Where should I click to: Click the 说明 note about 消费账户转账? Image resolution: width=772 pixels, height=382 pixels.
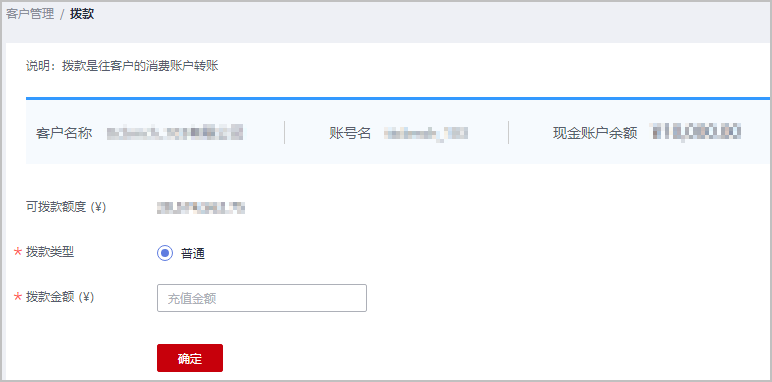click(122, 66)
